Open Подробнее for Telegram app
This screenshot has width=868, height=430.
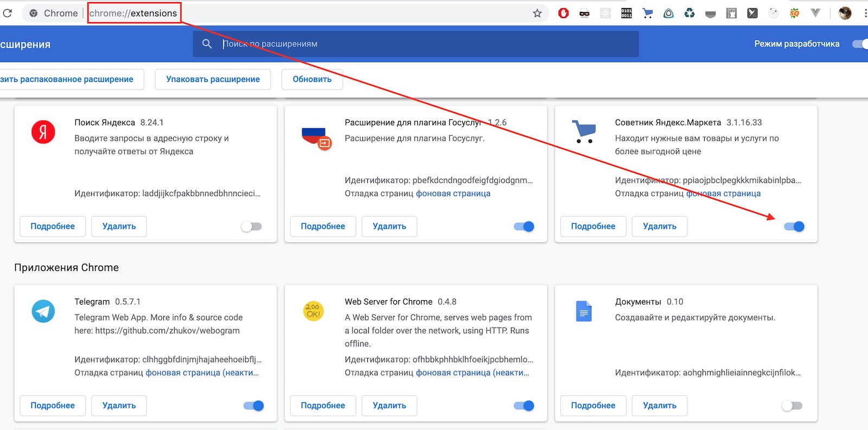tap(53, 406)
